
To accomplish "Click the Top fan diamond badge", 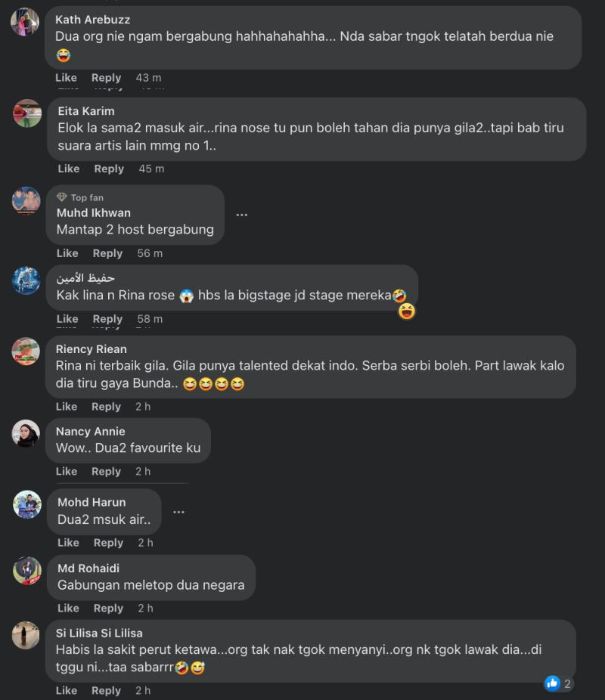I will click(x=62, y=197).
